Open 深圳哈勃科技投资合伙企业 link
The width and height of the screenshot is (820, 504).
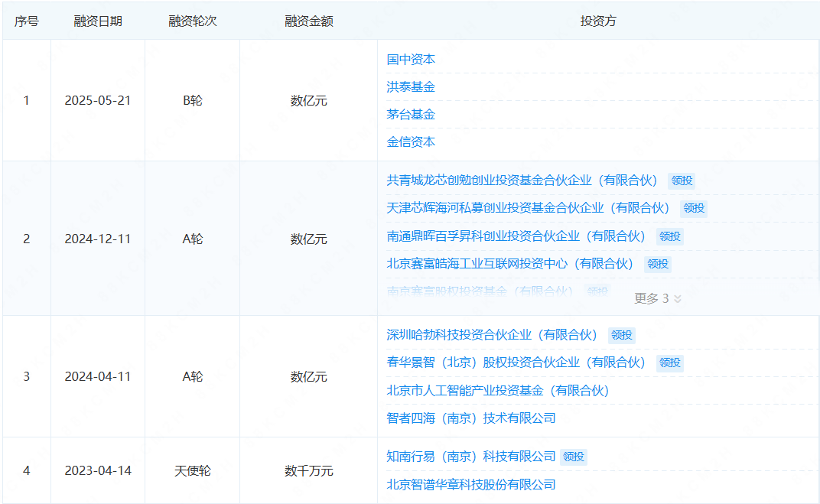pos(492,335)
